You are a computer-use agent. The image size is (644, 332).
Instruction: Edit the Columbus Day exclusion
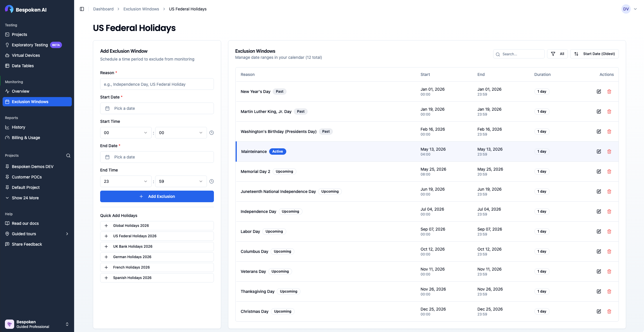(x=599, y=251)
